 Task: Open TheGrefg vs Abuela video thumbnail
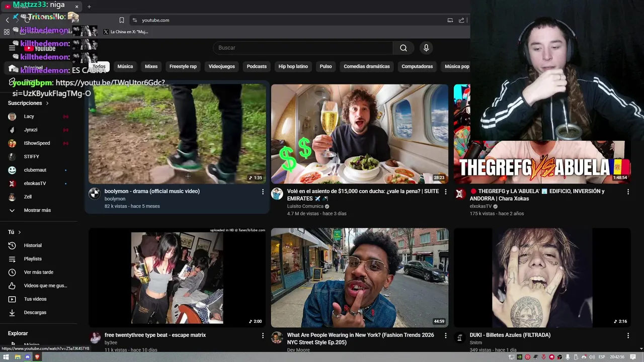click(542, 134)
